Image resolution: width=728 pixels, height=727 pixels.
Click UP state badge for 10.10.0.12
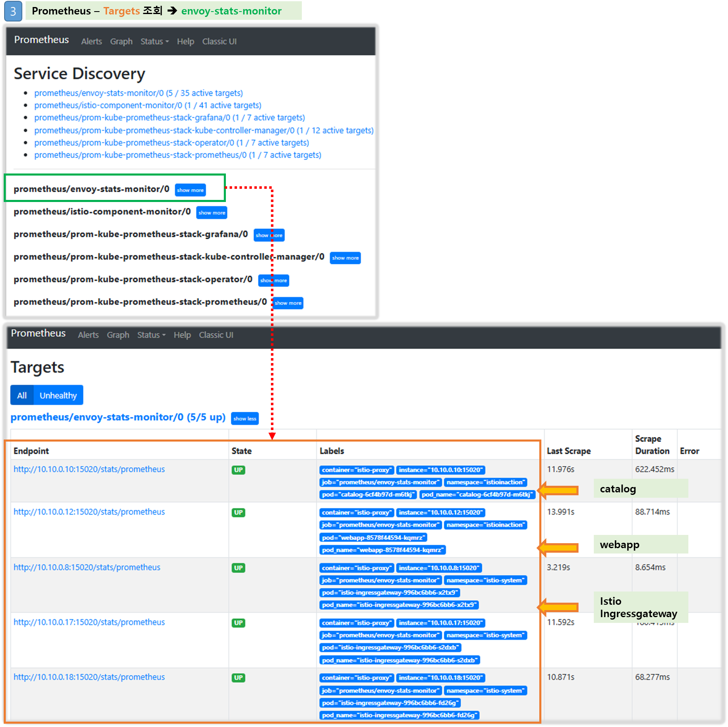[x=238, y=513]
